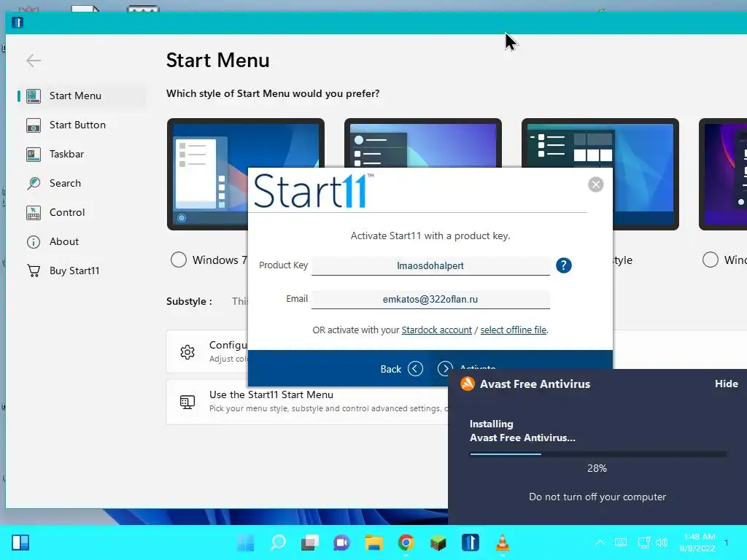Click the Taskbar sidebar icon
The height and width of the screenshot is (560, 747).
click(x=34, y=155)
